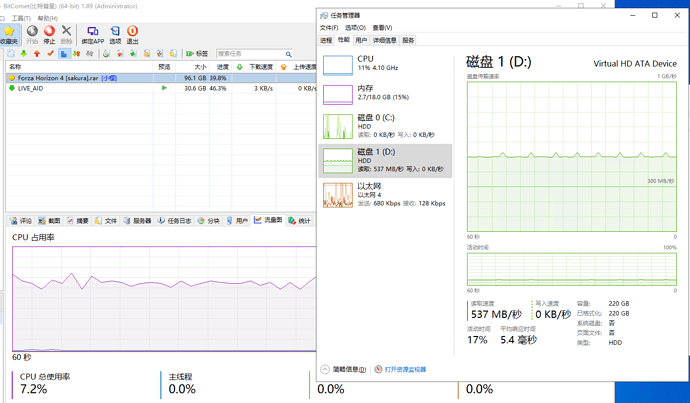
Task: Minimize the Task Manager window
Action: [x=632, y=15]
